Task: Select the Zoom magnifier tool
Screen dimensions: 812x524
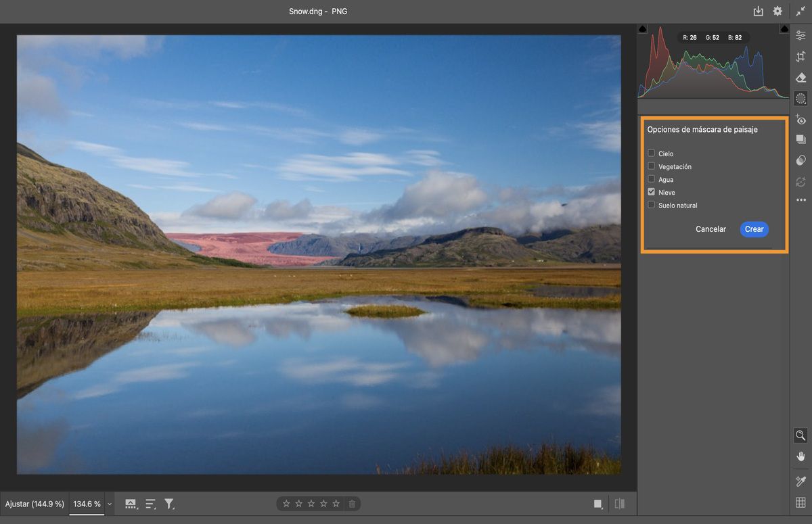Action: coord(800,435)
